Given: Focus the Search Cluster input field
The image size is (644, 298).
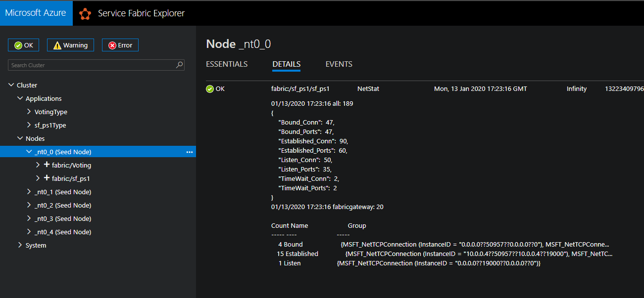Looking at the screenshot, I should 96,65.
